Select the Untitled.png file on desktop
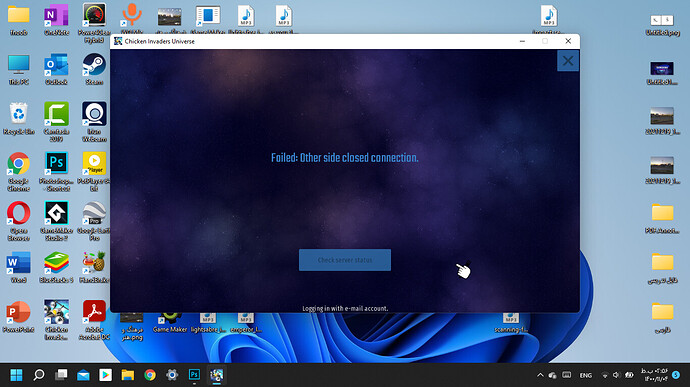Image resolution: width=690 pixels, height=387 pixels. pos(662,25)
